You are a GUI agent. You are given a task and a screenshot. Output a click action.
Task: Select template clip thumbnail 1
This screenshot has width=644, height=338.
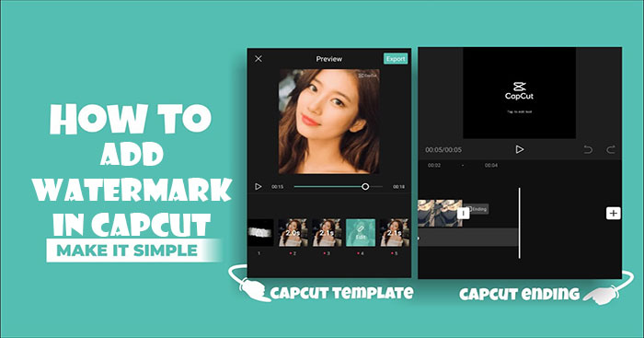click(260, 233)
